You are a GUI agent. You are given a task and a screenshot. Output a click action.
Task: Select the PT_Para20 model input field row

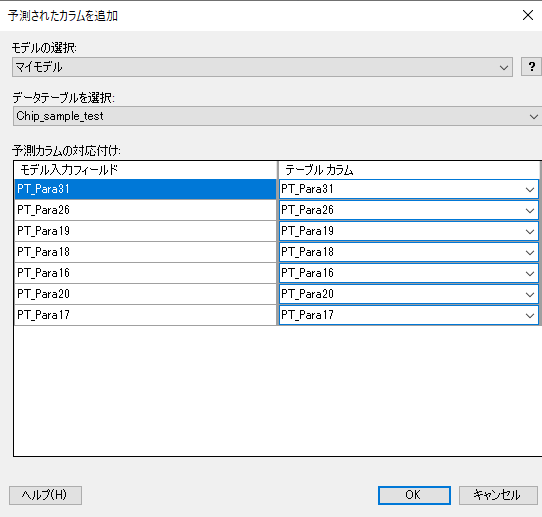145,294
